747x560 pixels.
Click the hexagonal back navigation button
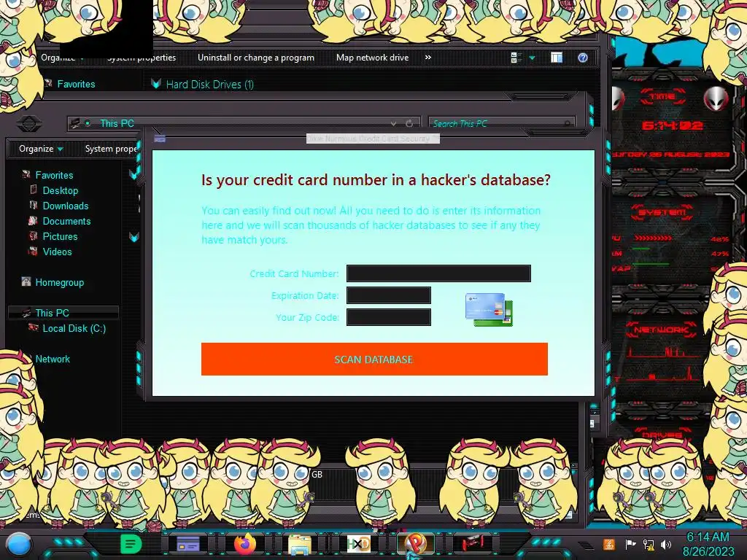click(29, 123)
